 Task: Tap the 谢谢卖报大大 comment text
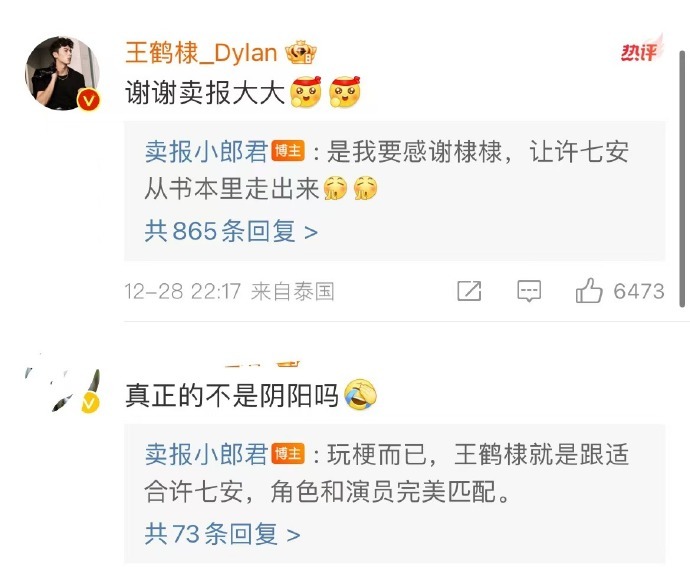(205, 93)
